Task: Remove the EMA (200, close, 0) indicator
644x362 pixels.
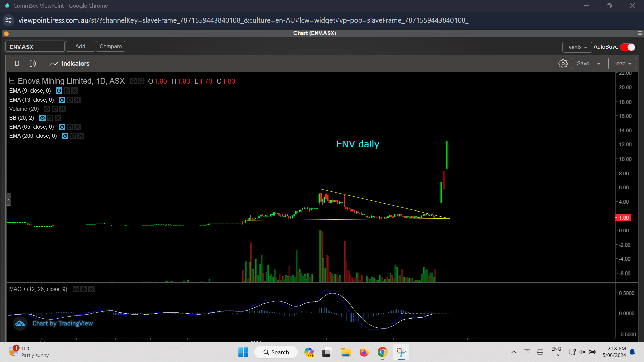Action: click(80, 136)
